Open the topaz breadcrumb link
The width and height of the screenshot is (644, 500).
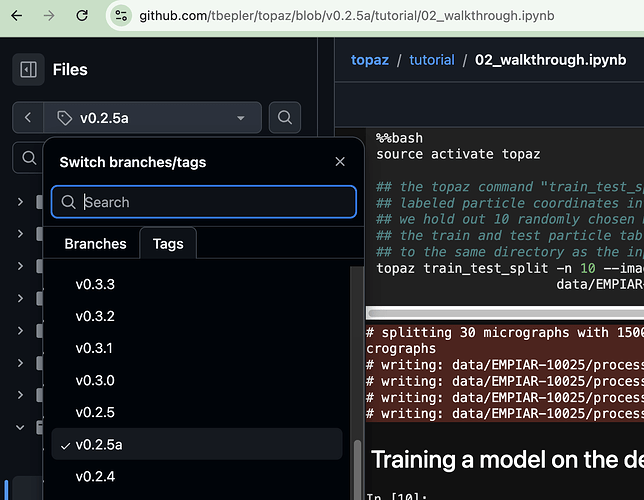point(370,60)
